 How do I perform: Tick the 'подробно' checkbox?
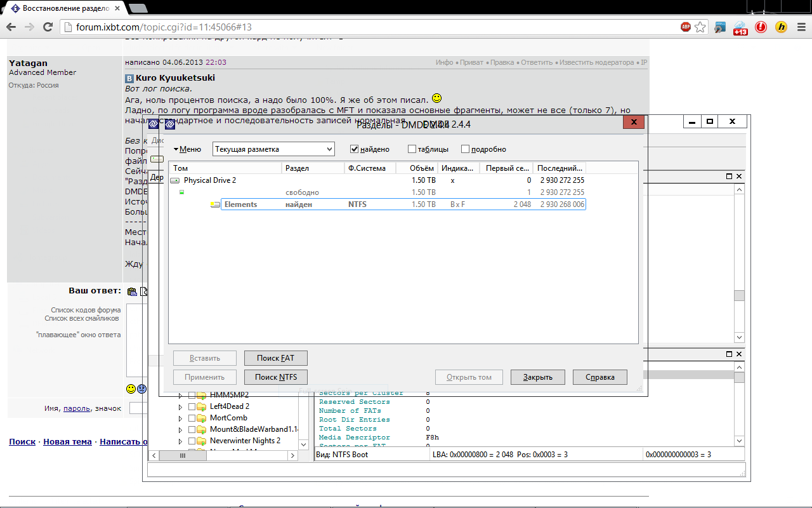465,149
